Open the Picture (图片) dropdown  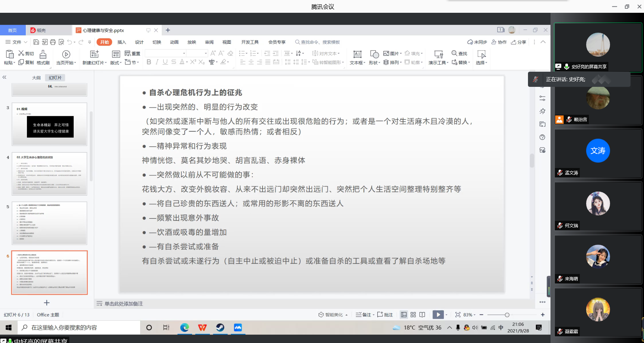[x=392, y=54]
